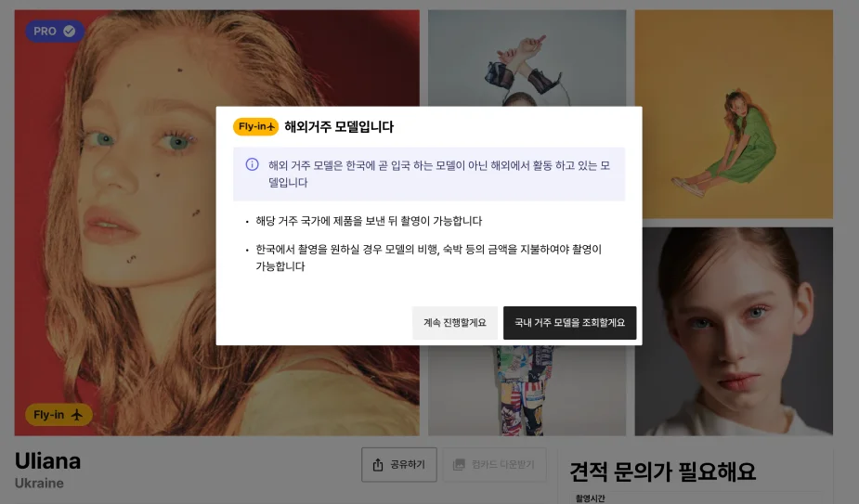The image size is (859, 504).
Task: Click the Fly-in badge in the dialog header
Action: pos(255,126)
